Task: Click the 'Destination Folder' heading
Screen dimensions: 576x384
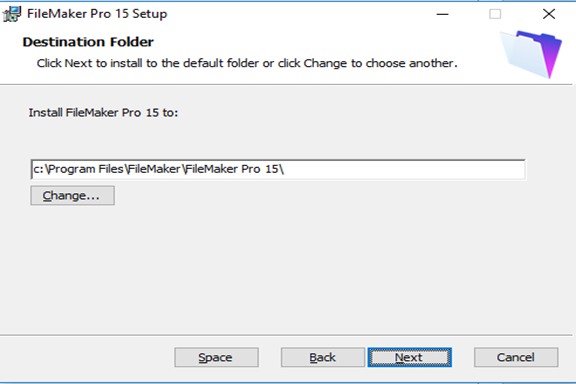Action: click(88, 42)
